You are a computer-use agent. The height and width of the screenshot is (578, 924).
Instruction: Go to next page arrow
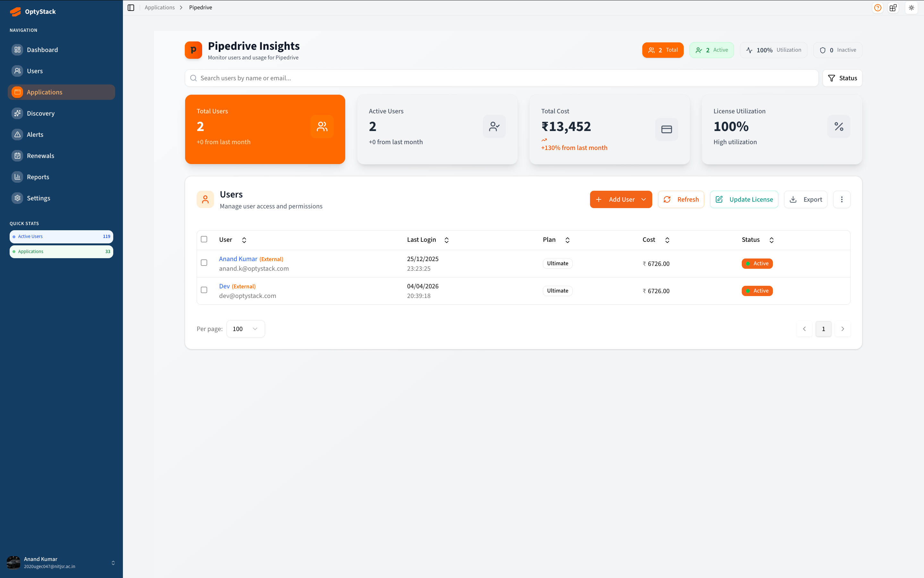pos(843,329)
